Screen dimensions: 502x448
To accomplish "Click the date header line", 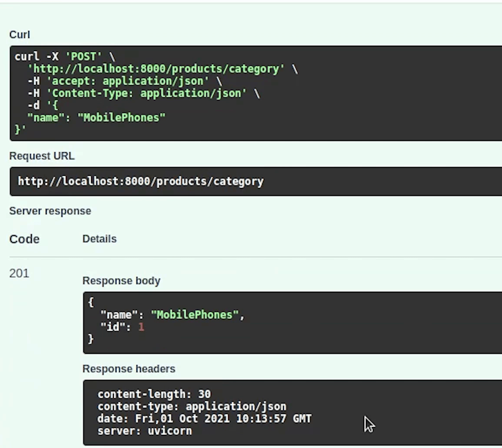I will point(205,418).
